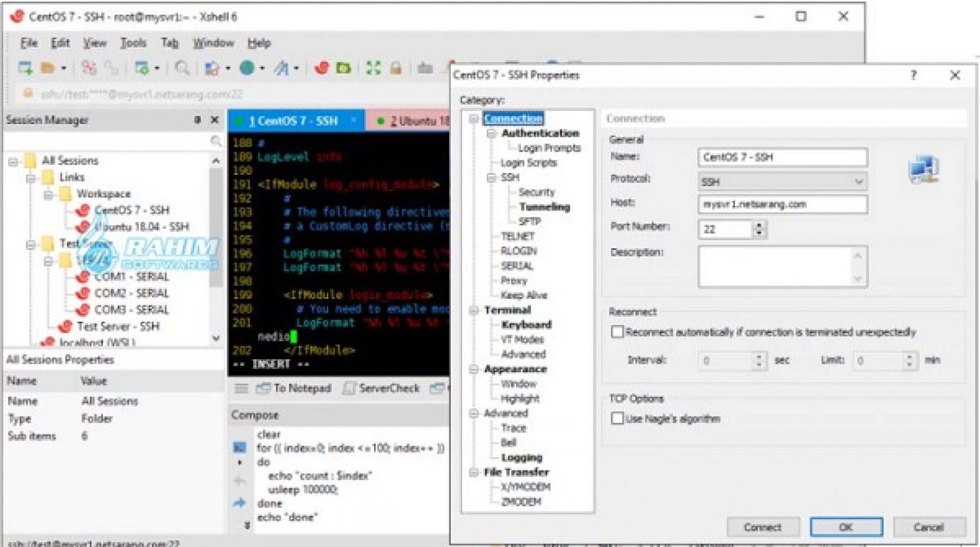
Task: Increase Port Number with the up stepper
Action: coord(758,226)
